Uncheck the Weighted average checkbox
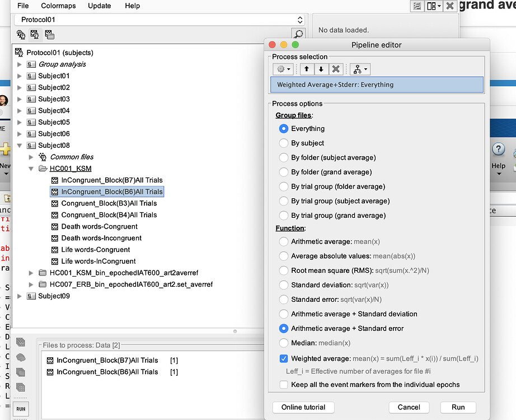 point(283,358)
